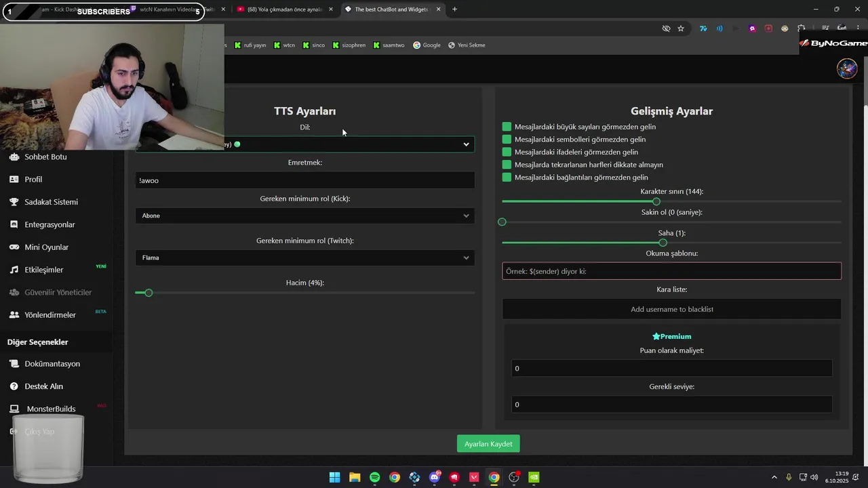
Task: Toggle ignoring symbols in messages
Action: click(x=507, y=140)
